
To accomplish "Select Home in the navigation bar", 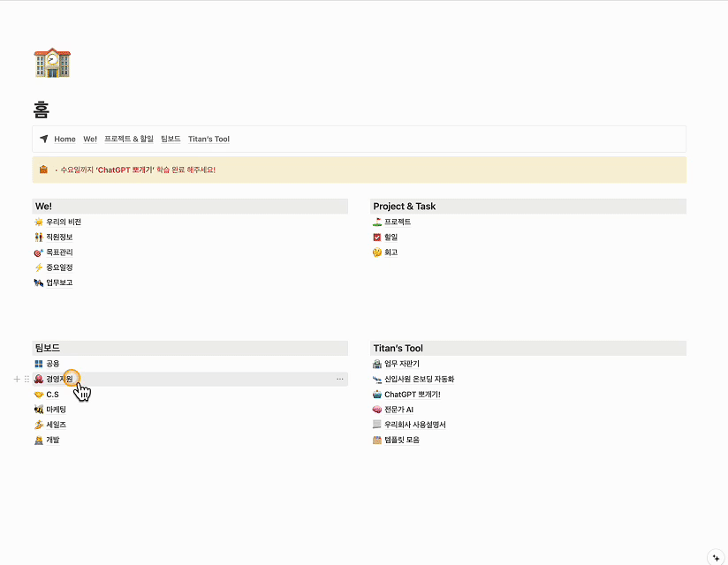I will (64, 139).
